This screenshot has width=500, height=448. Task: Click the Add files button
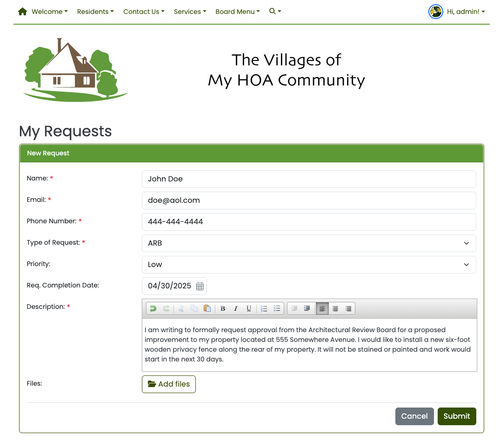click(169, 384)
